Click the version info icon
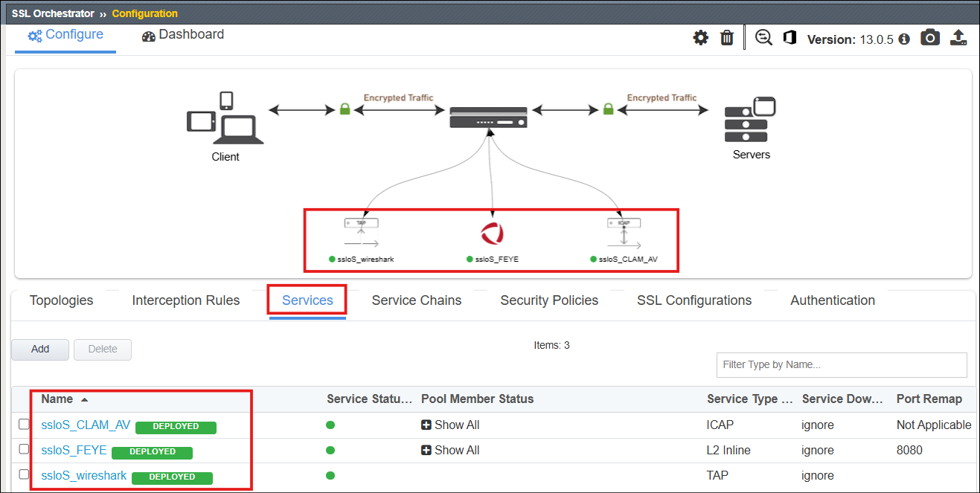The image size is (980, 493). pos(904,39)
